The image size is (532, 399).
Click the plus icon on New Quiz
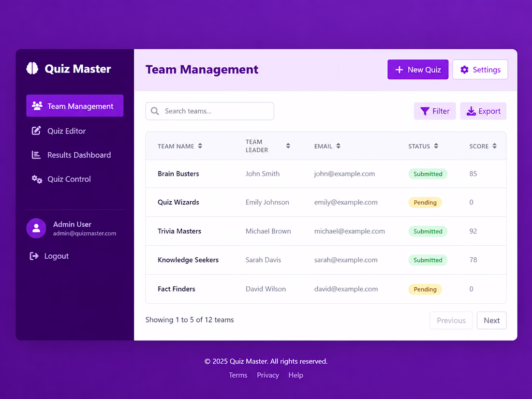point(399,70)
